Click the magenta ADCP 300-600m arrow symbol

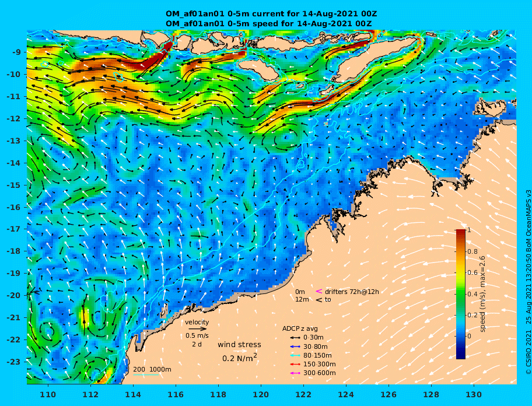tap(295, 373)
